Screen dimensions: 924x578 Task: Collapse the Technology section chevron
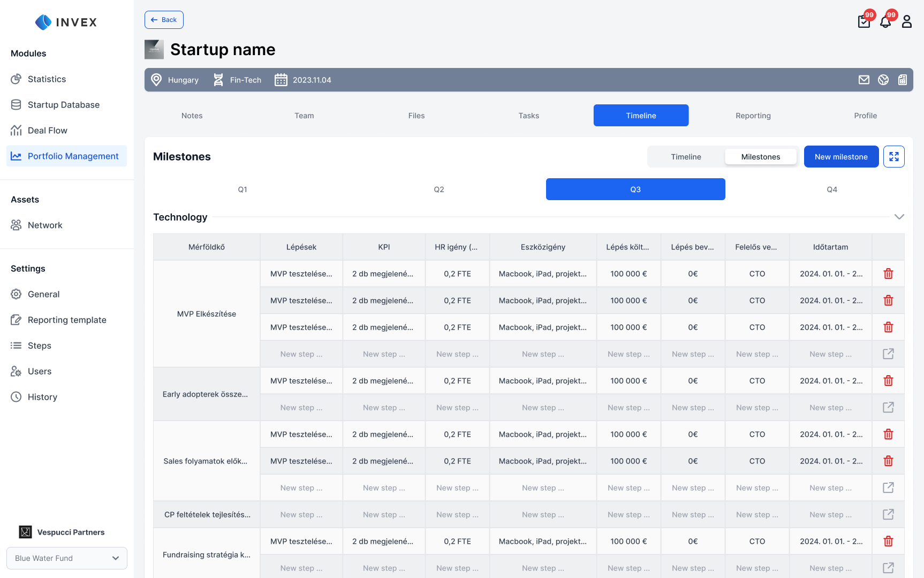[899, 217]
